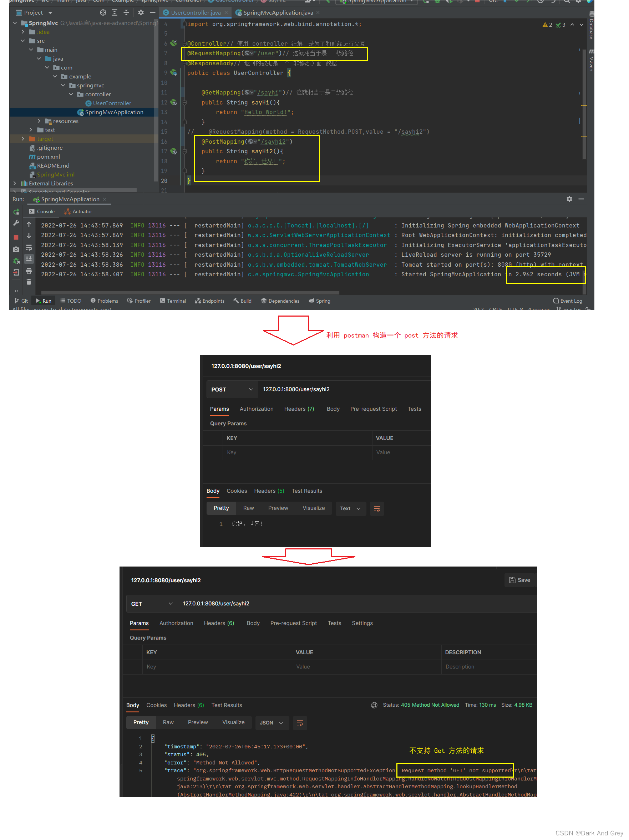629x840 pixels.
Task: Open the Terminal tool window
Action: (173, 301)
